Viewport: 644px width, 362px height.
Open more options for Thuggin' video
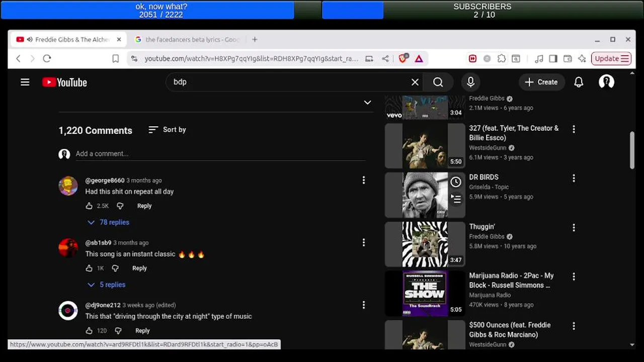(574, 227)
